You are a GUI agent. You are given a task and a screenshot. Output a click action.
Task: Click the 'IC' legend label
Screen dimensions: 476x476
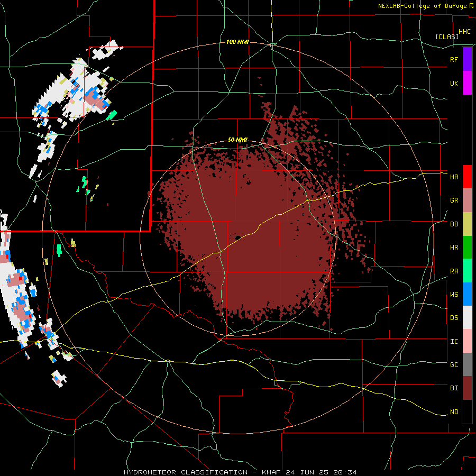(x=454, y=342)
